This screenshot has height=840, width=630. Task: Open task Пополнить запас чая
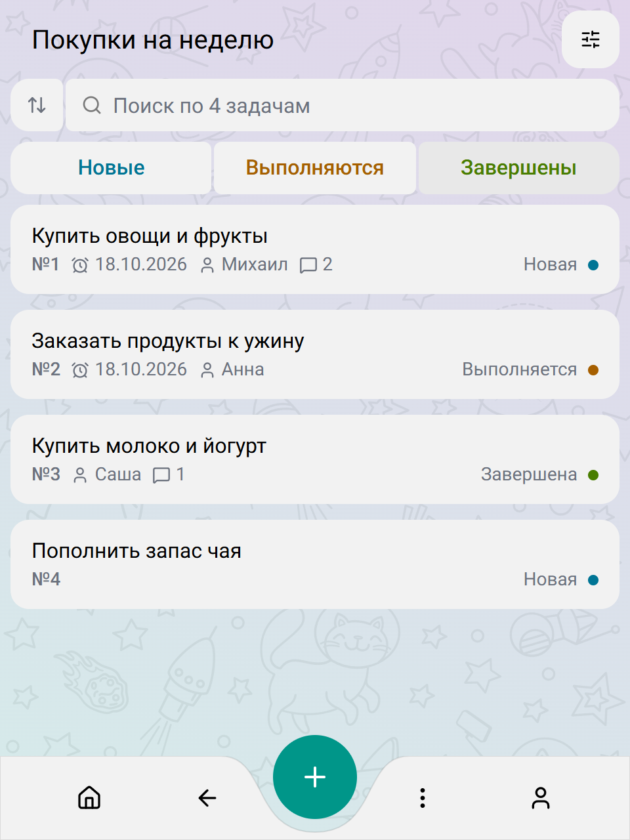(315, 564)
